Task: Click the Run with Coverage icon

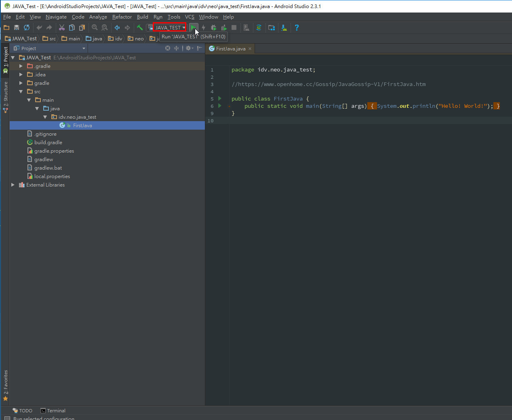Action: coord(224,27)
